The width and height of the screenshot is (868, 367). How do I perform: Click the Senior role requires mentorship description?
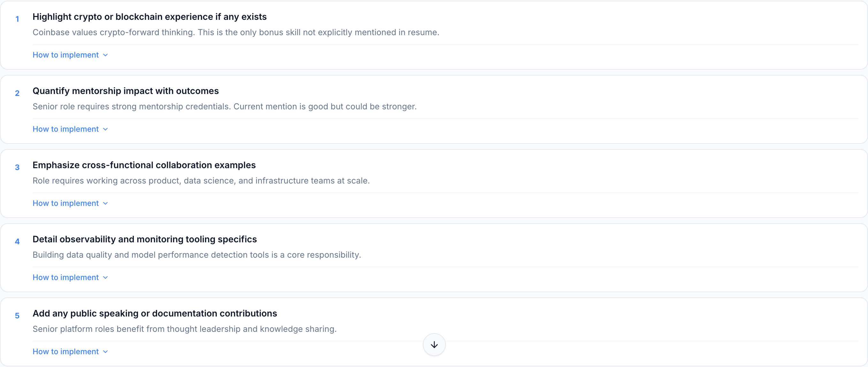(x=225, y=106)
